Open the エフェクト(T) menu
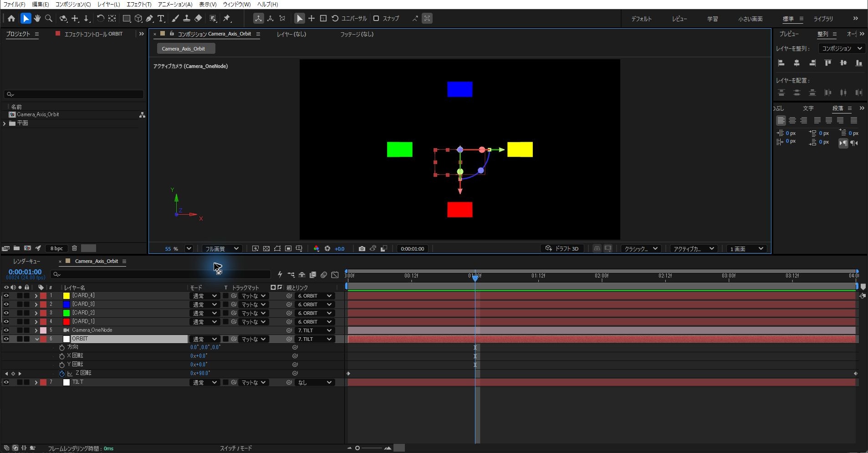This screenshot has width=868, height=453. click(139, 4)
